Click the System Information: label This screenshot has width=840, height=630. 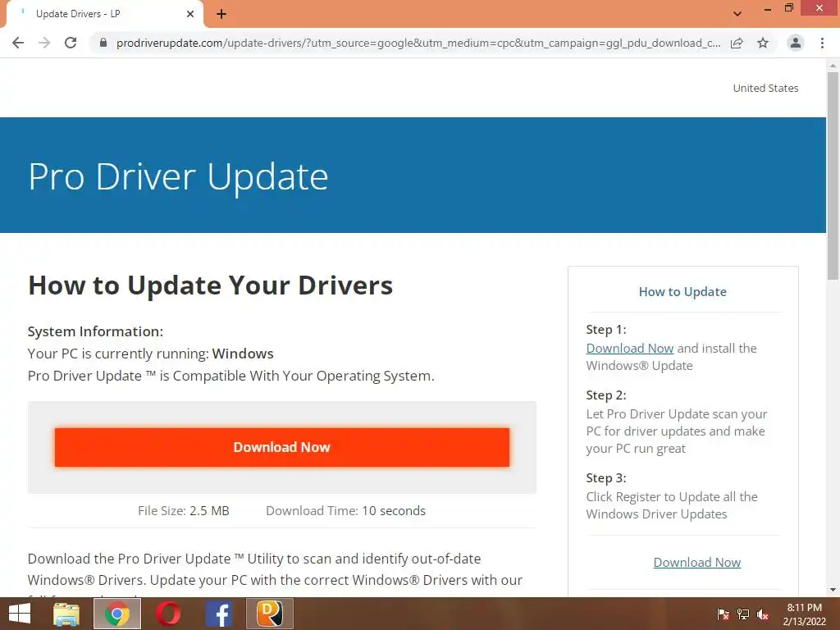click(95, 331)
